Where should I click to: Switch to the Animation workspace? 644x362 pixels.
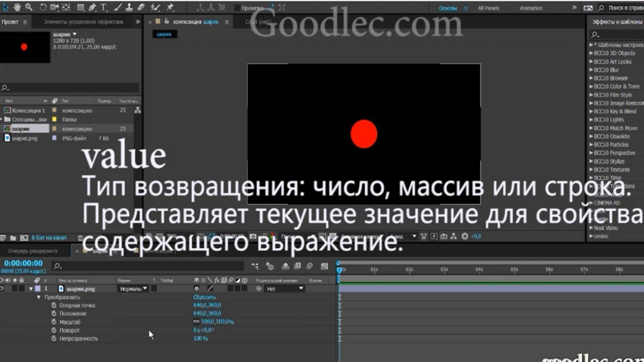[x=531, y=8]
